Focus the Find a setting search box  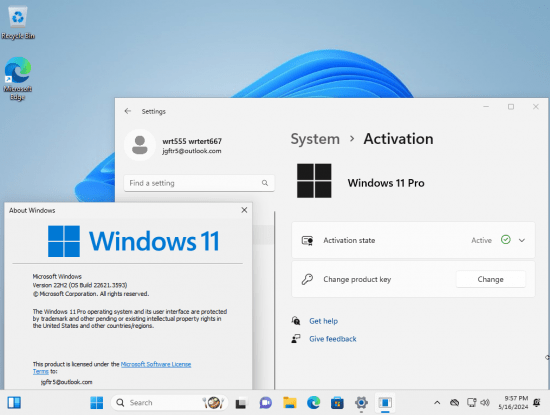pos(199,183)
